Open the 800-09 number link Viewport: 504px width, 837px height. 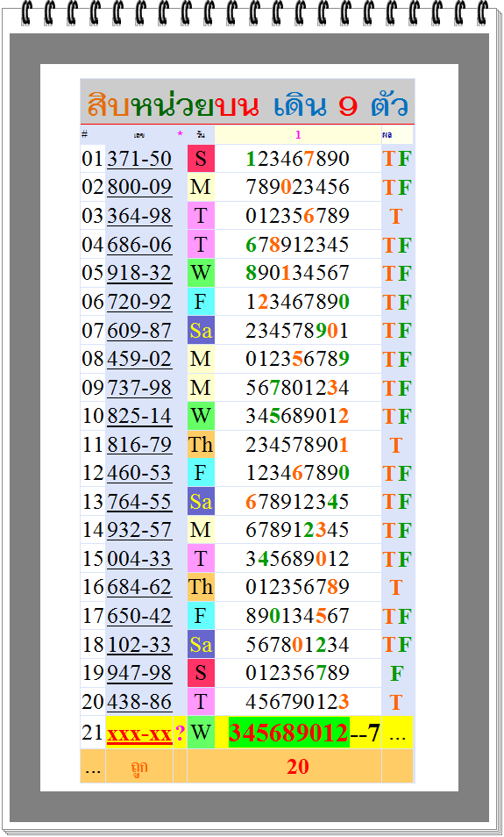point(139,188)
